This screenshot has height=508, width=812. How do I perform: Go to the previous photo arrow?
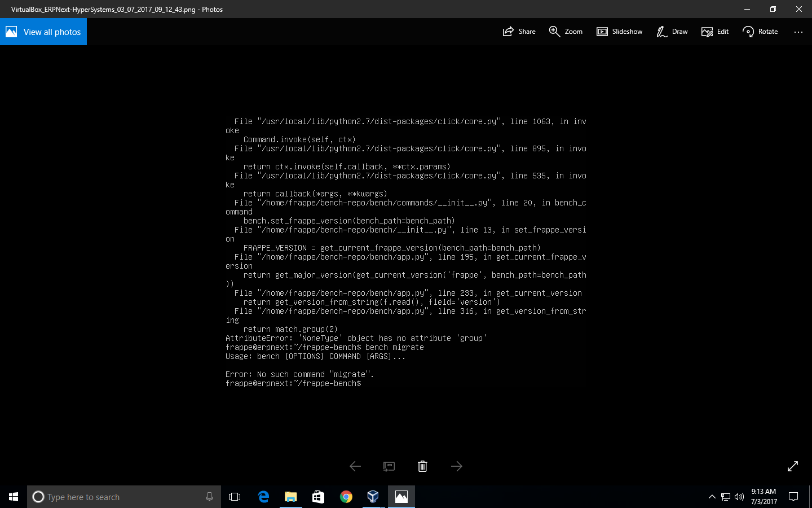pos(355,466)
